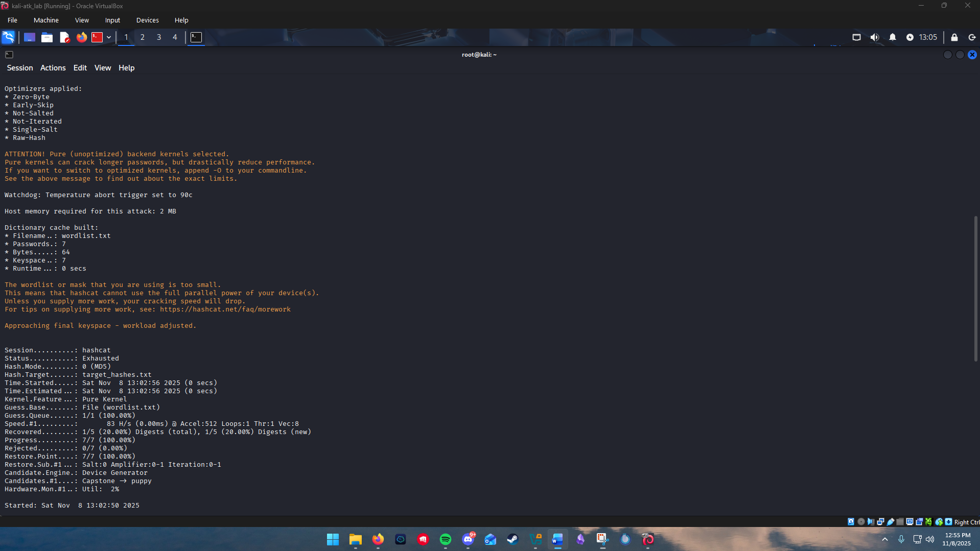Click VirtualBox audio indicator icon
980x551 pixels.
point(871,522)
